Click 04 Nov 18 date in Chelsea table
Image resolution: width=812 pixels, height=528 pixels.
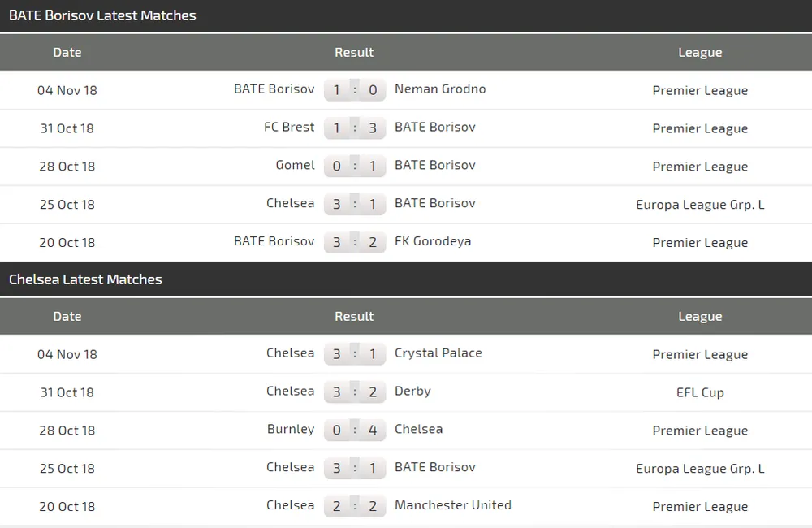point(67,354)
